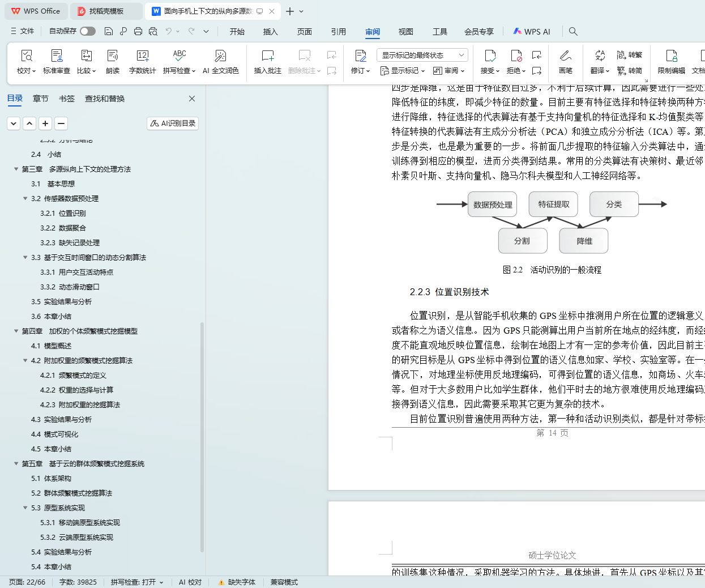Click 缺失字体 warning in status bar
Screen dimensions: 705x588
pos(237,582)
